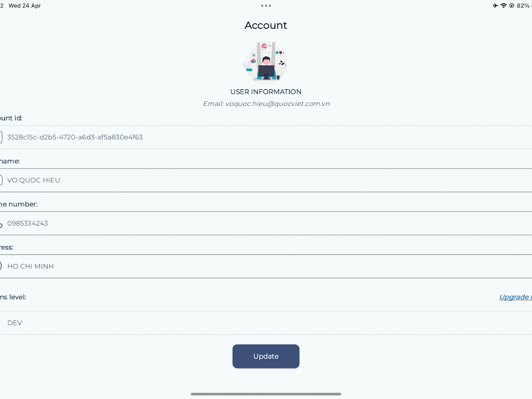Tap the multitasking three-dots at top
This screenshot has width=532, height=399.
tap(266, 6)
